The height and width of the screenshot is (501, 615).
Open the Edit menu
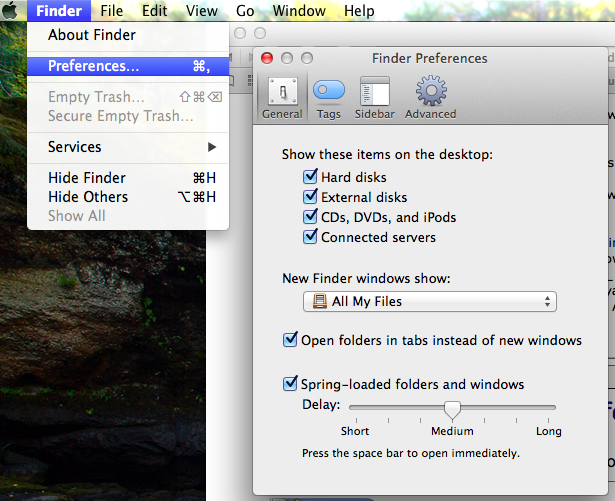155,11
